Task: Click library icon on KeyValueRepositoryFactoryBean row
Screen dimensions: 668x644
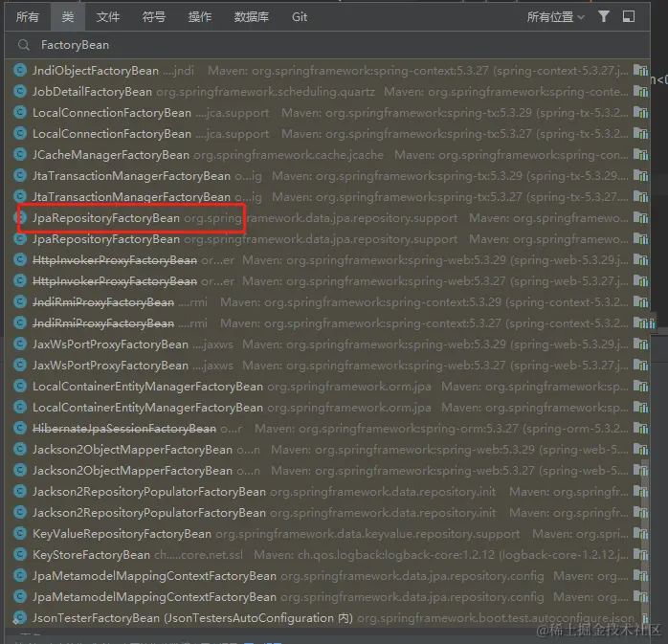Action: tap(640, 534)
